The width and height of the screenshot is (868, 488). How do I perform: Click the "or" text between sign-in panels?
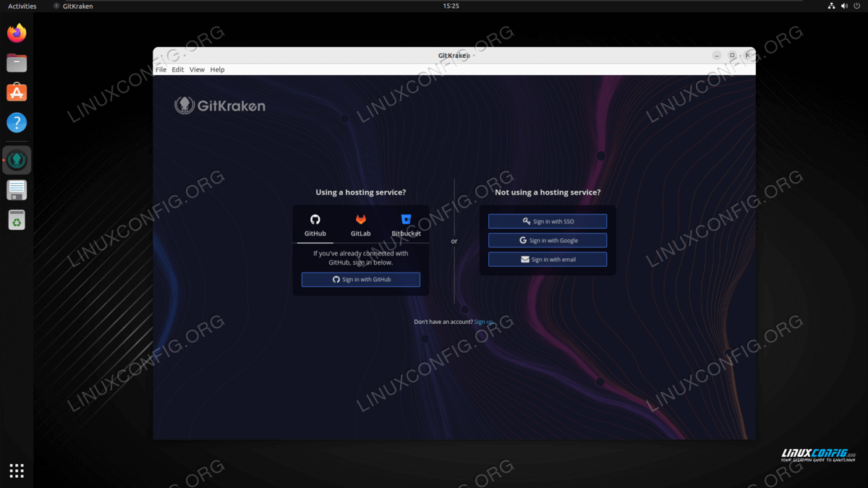454,241
